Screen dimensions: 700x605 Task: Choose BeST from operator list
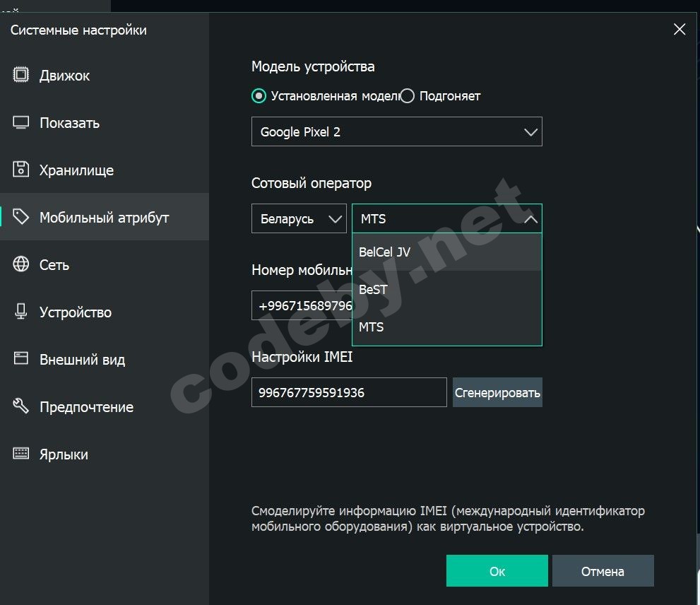447,290
